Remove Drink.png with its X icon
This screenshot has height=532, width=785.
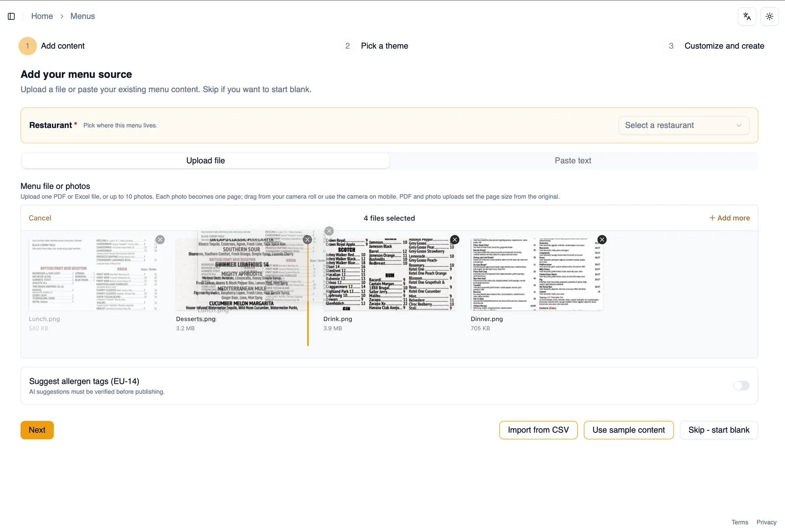pos(455,239)
